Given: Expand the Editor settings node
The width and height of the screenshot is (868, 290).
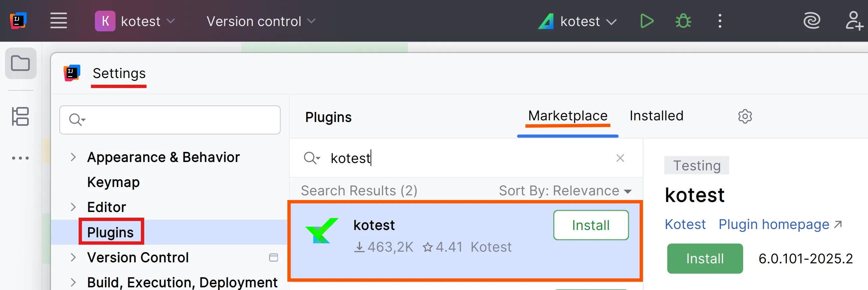Looking at the screenshot, I should [x=73, y=207].
